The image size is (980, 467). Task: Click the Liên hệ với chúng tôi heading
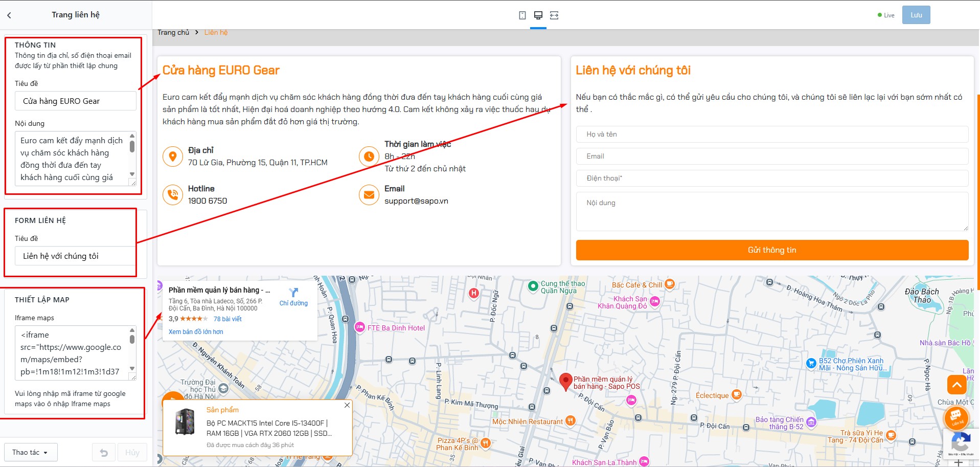point(633,70)
